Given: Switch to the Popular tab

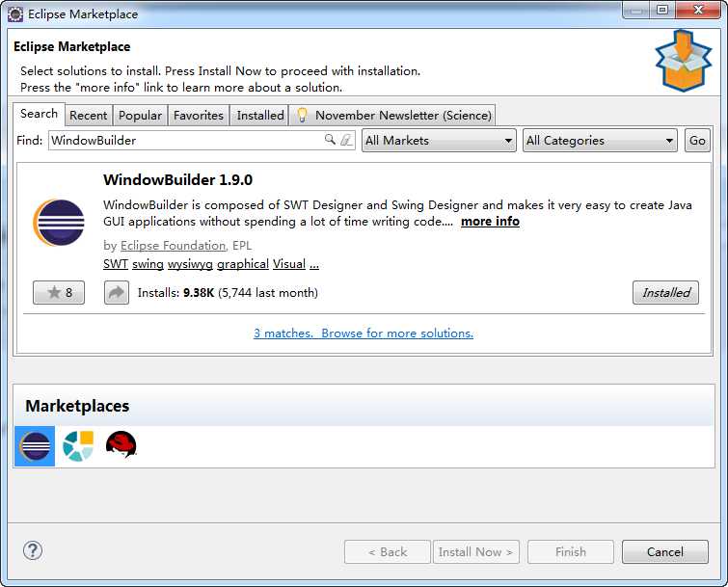Looking at the screenshot, I should click(x=140, y=115).
